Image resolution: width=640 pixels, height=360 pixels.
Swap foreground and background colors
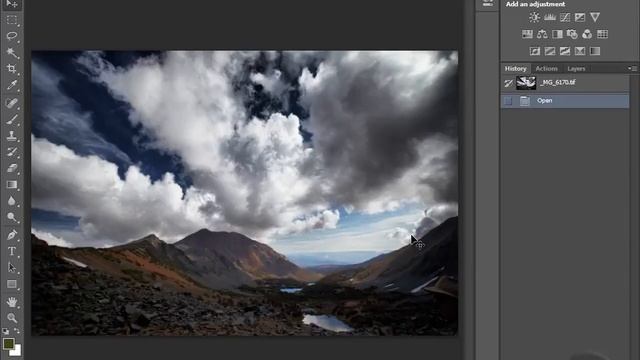pos(17,331)
